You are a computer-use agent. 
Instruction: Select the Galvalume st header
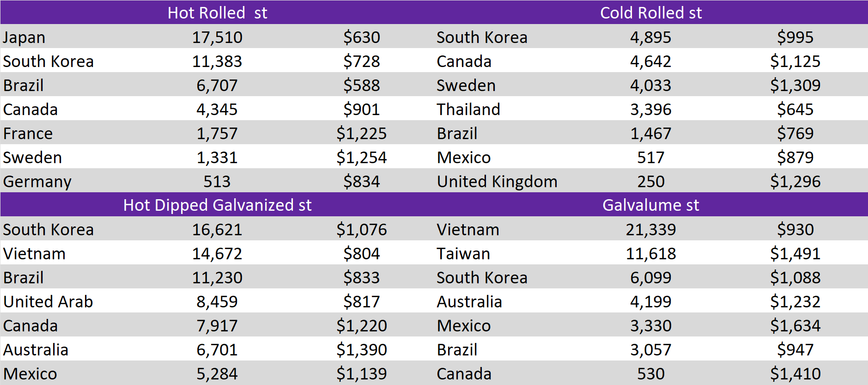[x=650, y=205]
